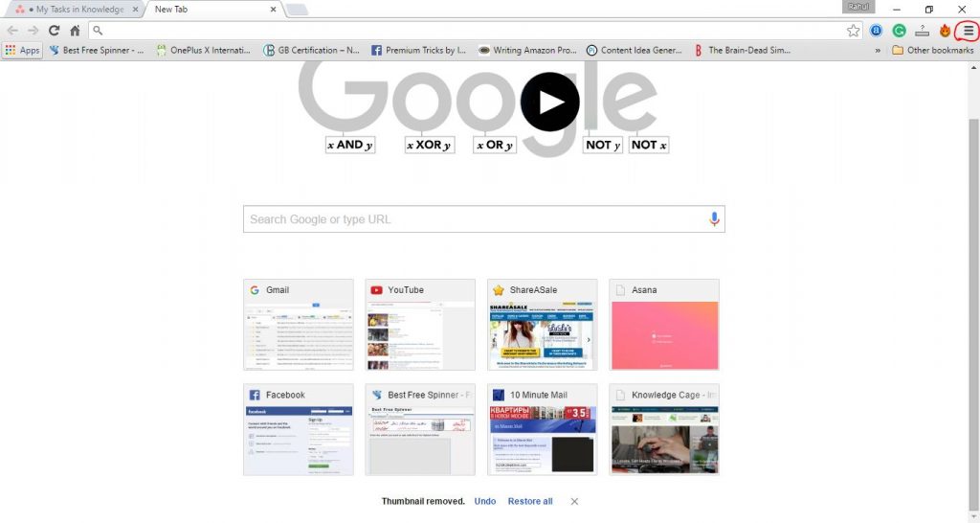This screenshot has height=523, width=980.
Task: Go back using the back arrow
Action: 12,30
